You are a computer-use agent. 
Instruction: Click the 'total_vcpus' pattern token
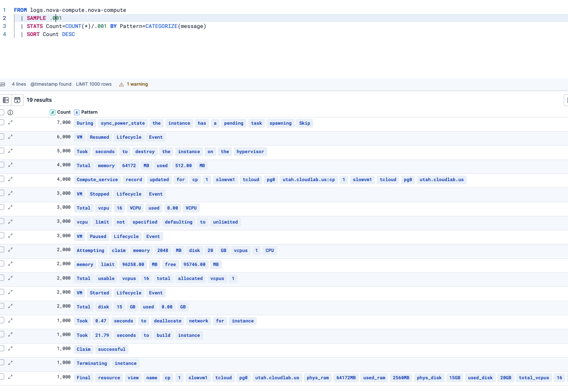(x=534, y=378)
